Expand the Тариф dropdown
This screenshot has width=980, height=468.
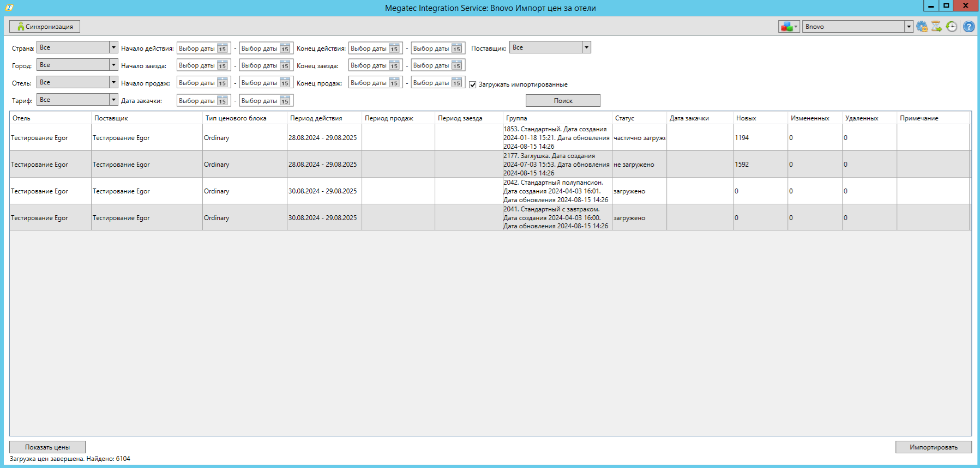[x=113, y=100]
